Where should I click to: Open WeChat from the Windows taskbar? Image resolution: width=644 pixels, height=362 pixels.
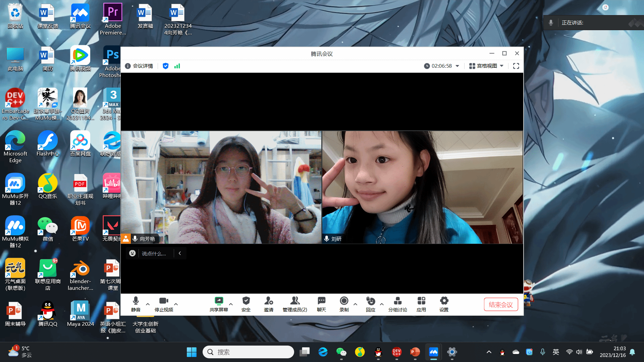(x=341, y=352)
